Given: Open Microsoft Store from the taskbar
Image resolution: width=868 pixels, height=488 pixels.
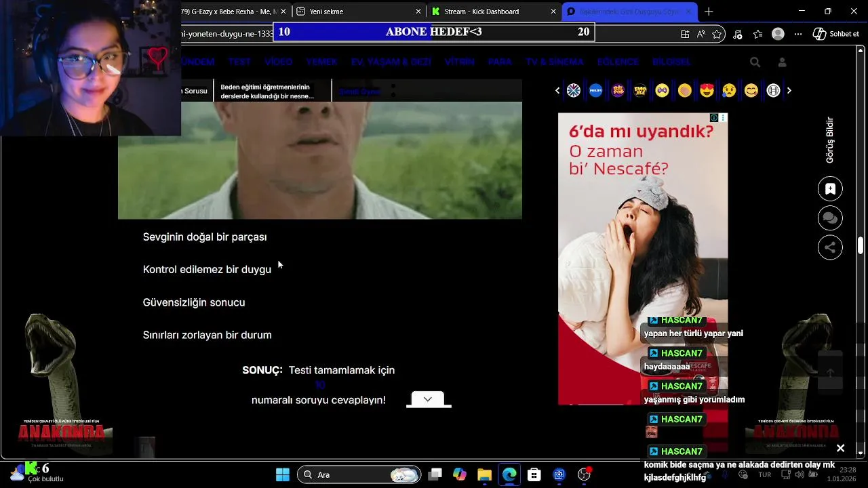Looking at the screenshot, I should click(x=534, y=474).
